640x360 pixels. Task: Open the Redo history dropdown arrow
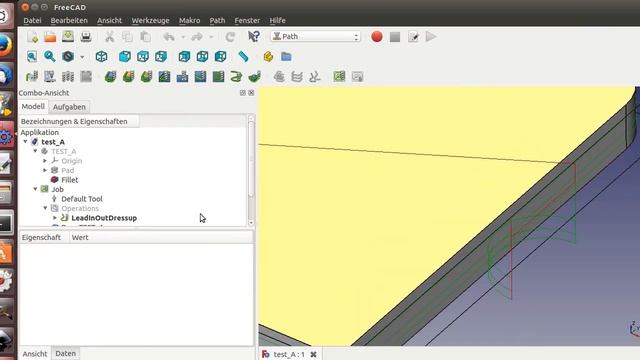(211, 37)
